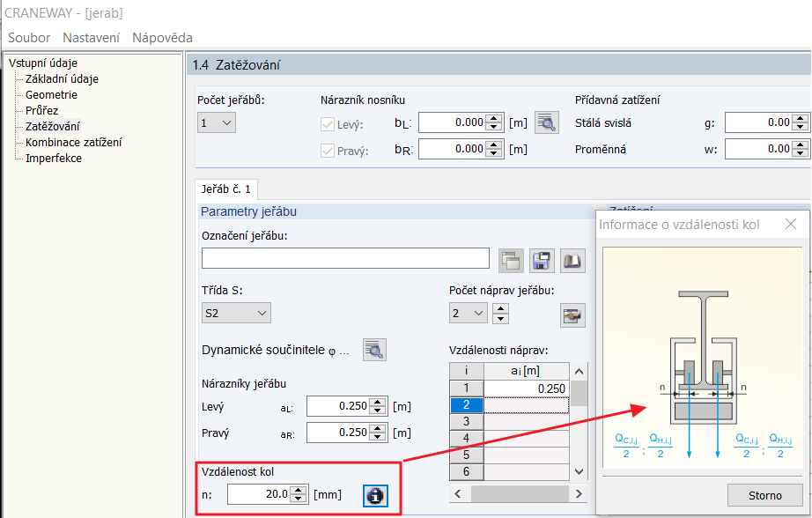Open the wheel distance info icon
The image size is (812, 518).
pos(375,496)
